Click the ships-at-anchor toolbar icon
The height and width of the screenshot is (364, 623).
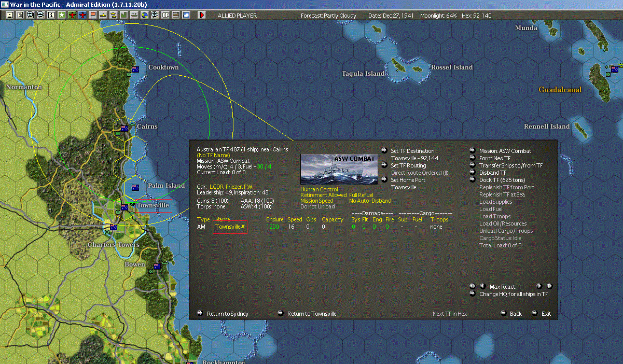[134, 15]
